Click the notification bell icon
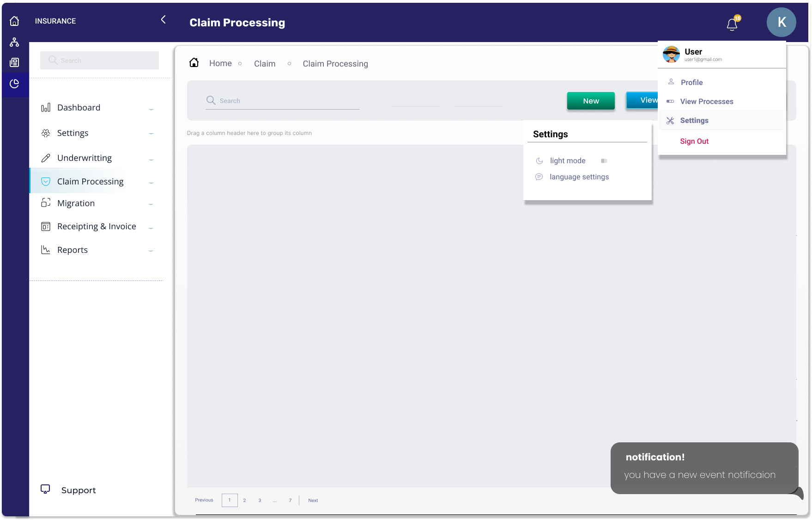The height and width of the screenshot is (520, 812). click(x=732, y=24)
